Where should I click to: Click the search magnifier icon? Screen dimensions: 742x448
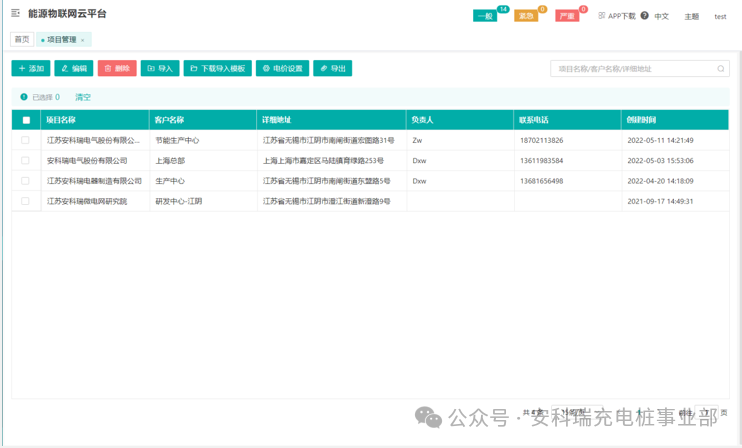(721, 69)
